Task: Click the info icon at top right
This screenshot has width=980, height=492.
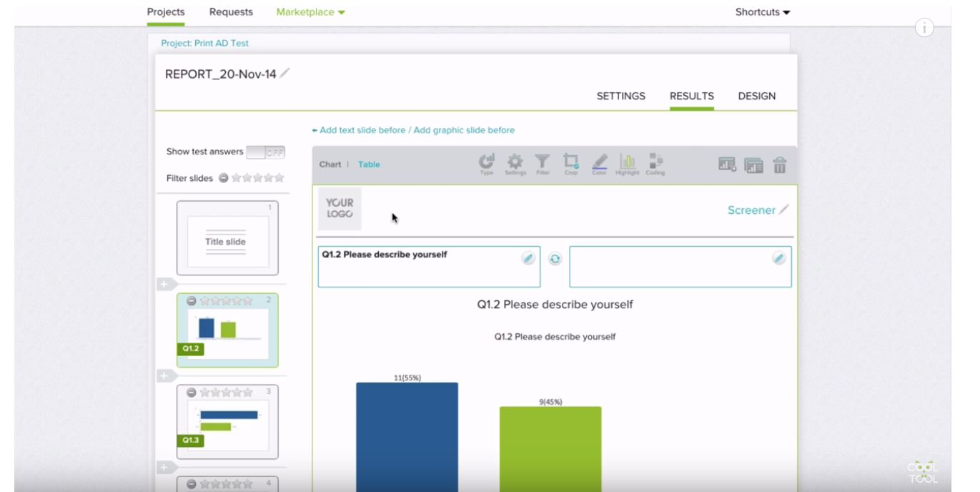Action: (x=924, y=28)
